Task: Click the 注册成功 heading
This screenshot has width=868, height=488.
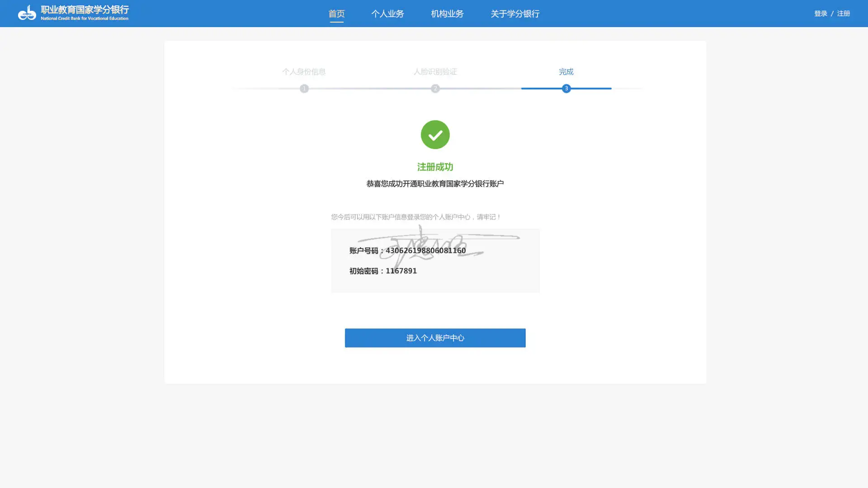Action: tap(435, 167)
